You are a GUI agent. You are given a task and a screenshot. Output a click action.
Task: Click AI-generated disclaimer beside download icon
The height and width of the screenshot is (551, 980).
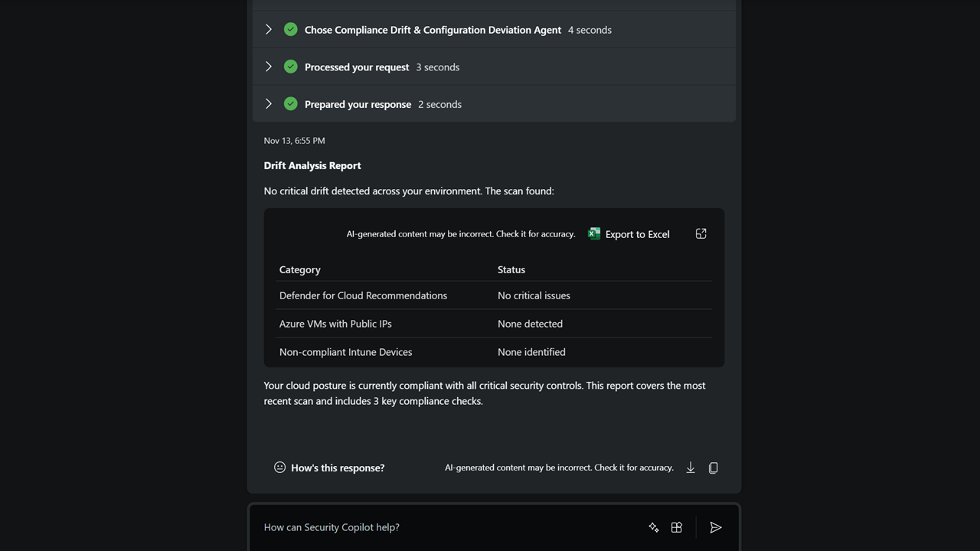(x=559, y=468)
